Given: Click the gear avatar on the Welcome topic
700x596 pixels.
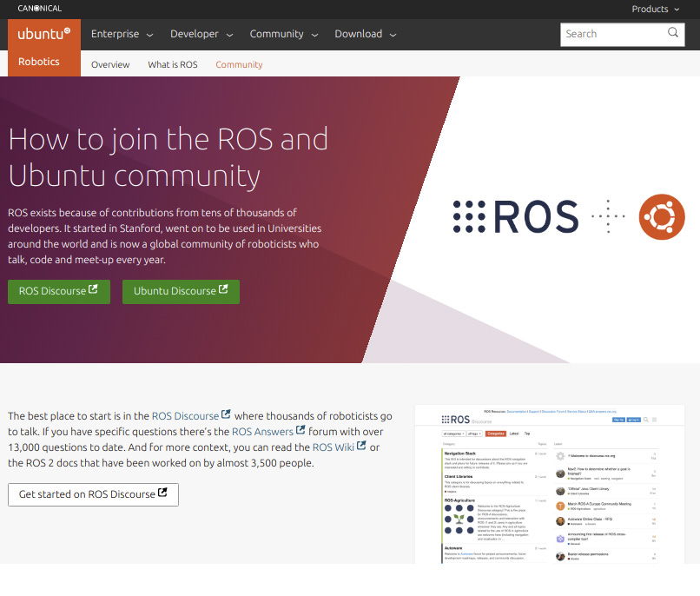Looking at the screenshot, I should pos(559,455).
